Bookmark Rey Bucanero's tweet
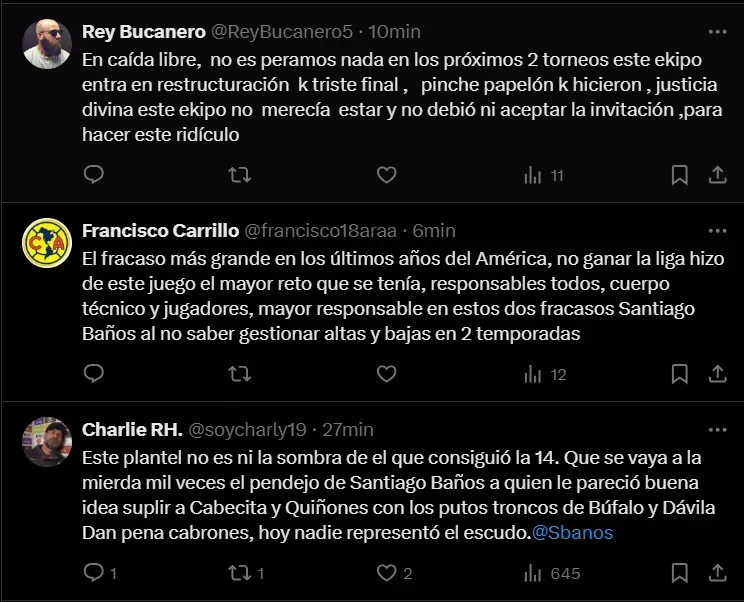 click(x=680, y=175)
